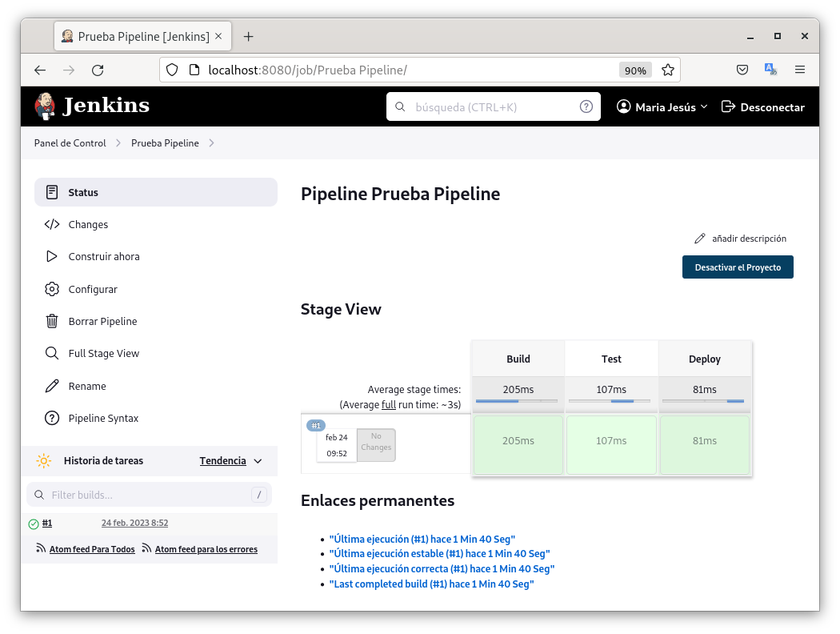Select Configurar in the sidebar
This screenshot has width=840, height=634.
93,289
